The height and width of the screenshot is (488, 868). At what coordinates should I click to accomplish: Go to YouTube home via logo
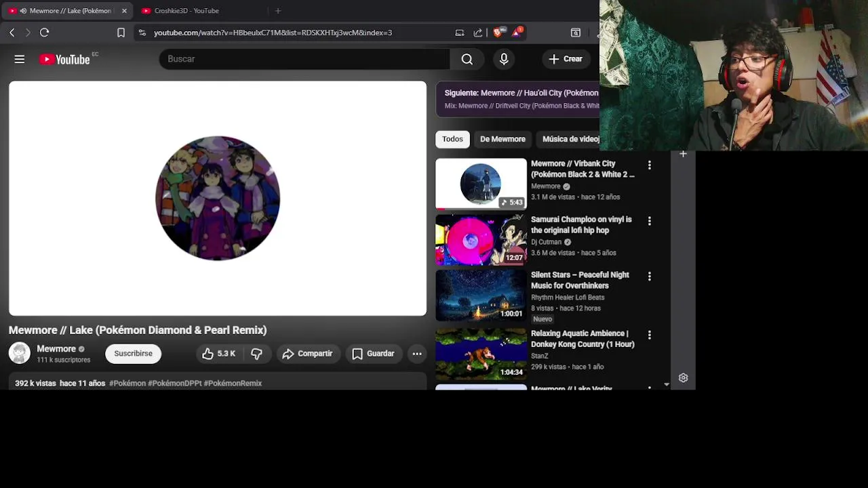click(x=64, y=60)
